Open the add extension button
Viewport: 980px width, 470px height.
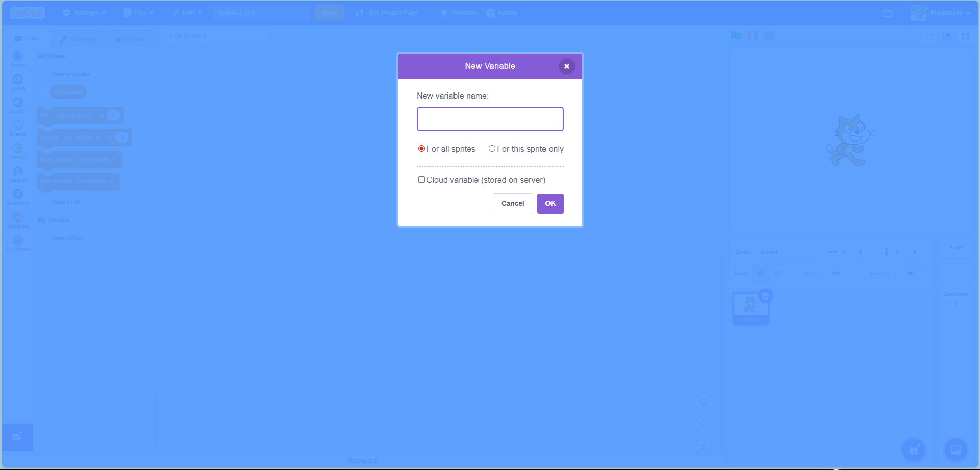click(17, 437)
